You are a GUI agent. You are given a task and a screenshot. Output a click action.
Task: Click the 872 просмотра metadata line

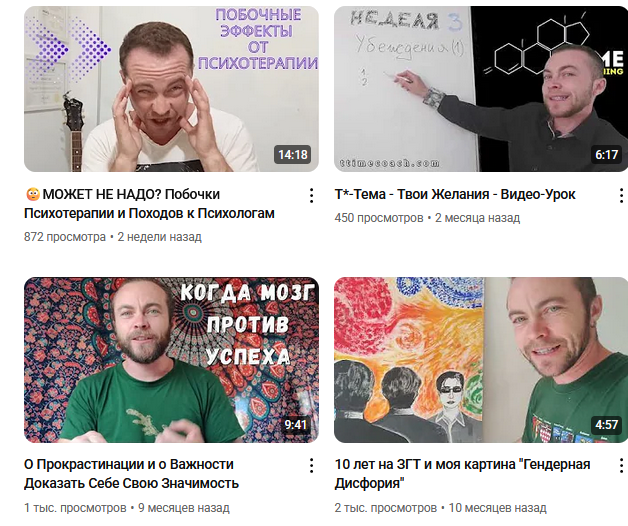pos(113,237)
